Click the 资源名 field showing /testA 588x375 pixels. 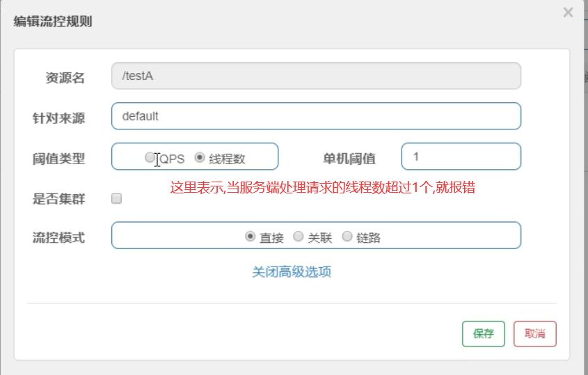[316, 76]
